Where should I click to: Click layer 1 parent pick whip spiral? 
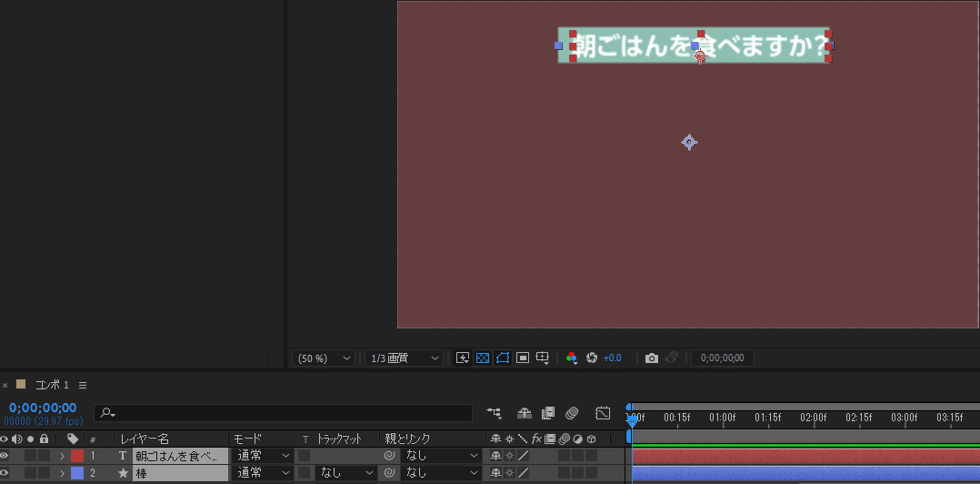pyautogui.click(x=389, y=456)
